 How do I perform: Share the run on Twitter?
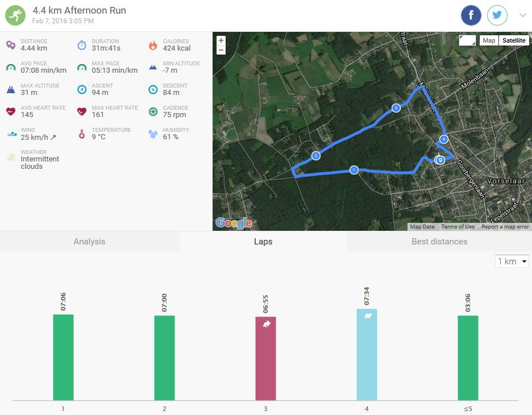coord(497,15)
